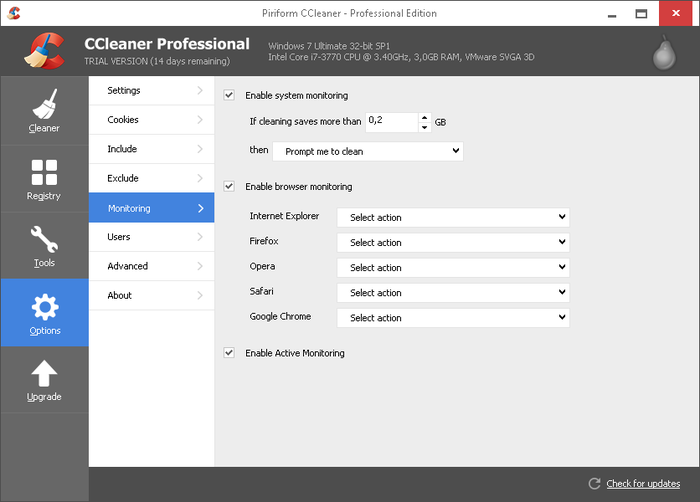Toggle the Enable browser monitoring checkbox
Screen dimensions: 700x502
(229, 186)
